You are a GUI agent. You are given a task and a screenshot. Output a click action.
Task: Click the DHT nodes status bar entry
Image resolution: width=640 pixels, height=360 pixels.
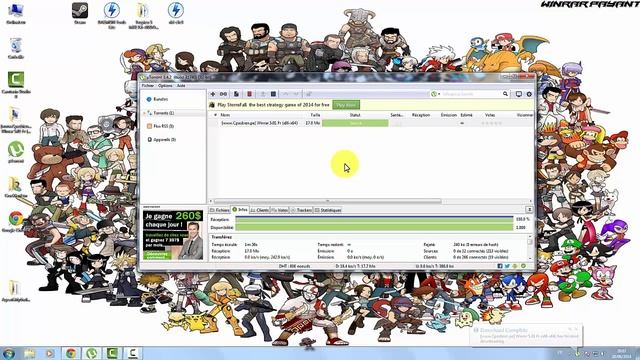point(294,266)
